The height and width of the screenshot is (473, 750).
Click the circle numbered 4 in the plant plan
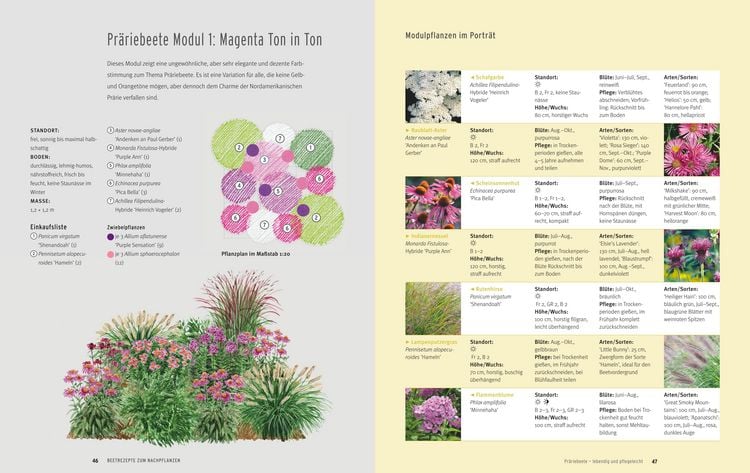pos(239,186)
